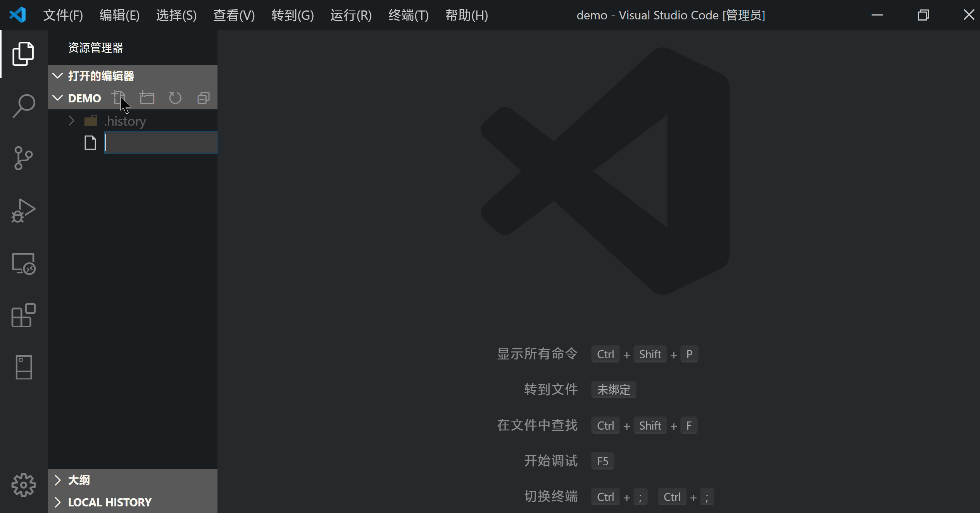This screenshot has height=513, width=980.
Task: Click the blank file icon beside name input
Action: (x=90, y=143)
